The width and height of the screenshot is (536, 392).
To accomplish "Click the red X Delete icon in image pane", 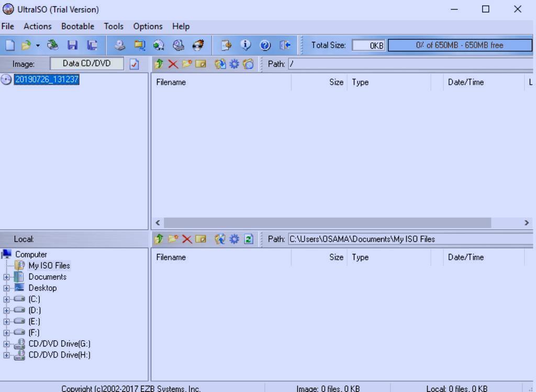I will tap(173, 64).
